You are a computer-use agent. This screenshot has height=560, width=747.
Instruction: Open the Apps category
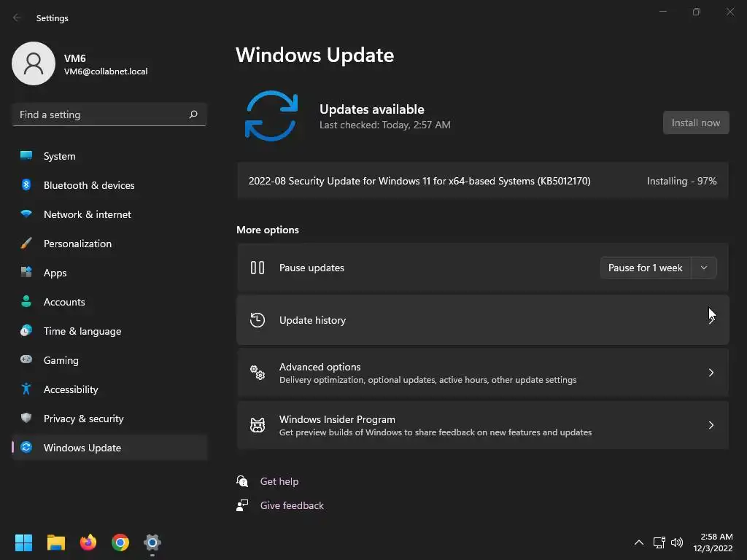click(109, 273)
